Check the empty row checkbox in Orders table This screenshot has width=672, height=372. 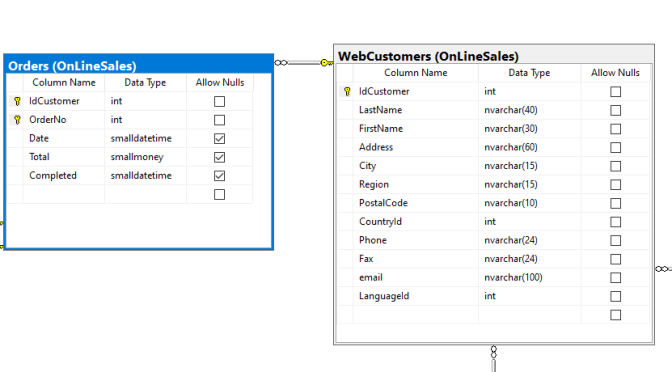(x=219, y=195)
